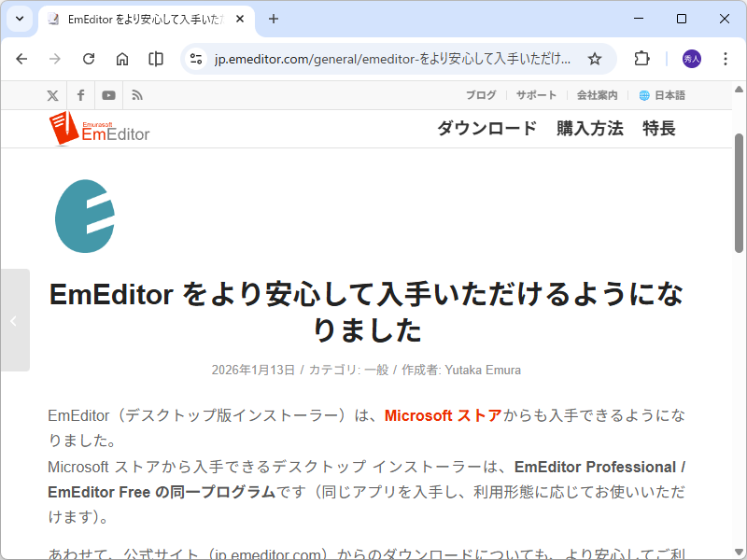Click the article title heading text
The width and height of the screenshot is (747, 560).
coord(366,313)
